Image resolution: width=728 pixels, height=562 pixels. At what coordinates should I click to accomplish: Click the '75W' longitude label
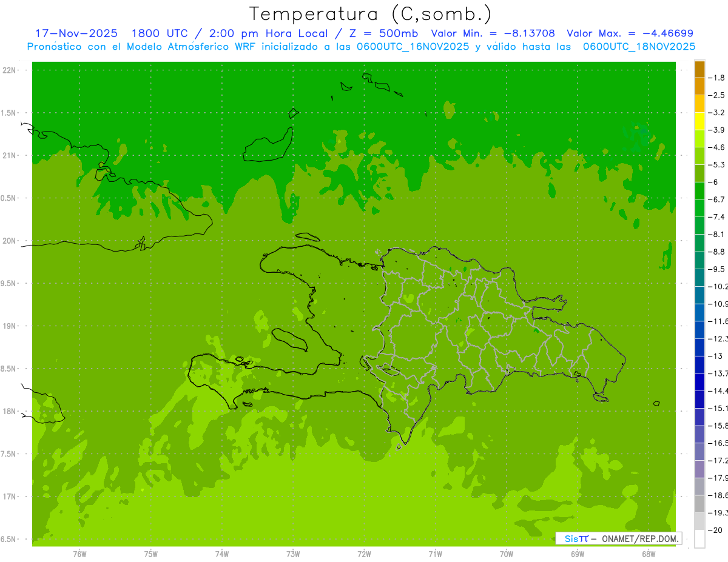(x=151, y=554)
